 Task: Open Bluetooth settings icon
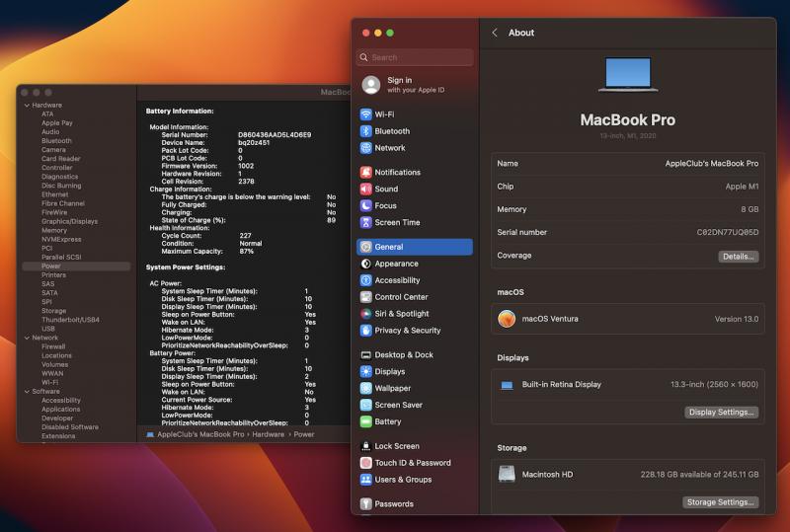tap(365, 131)
